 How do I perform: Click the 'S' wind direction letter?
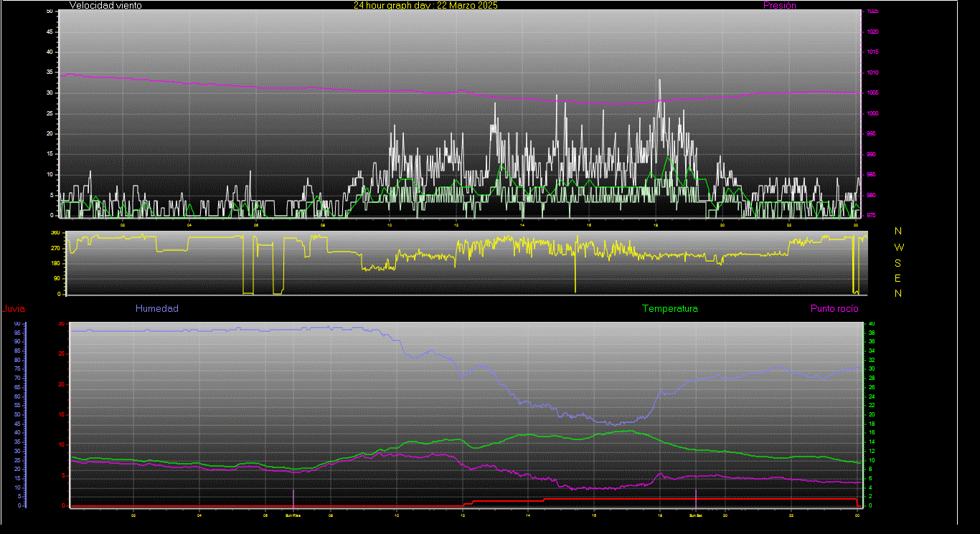coord(898,263)
